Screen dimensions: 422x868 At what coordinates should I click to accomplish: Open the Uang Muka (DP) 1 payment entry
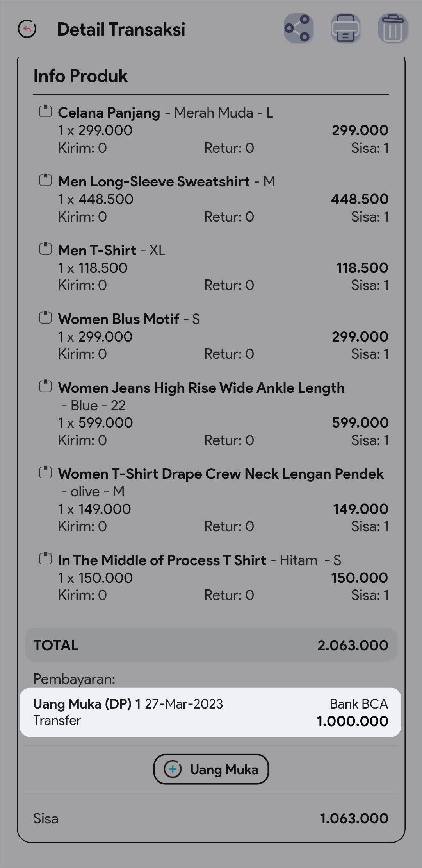point(210,712)
